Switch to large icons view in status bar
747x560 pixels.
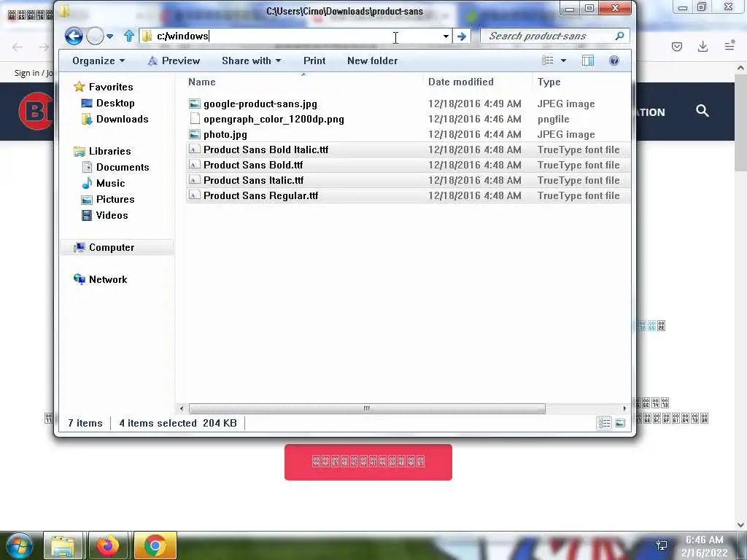point(620,423)
